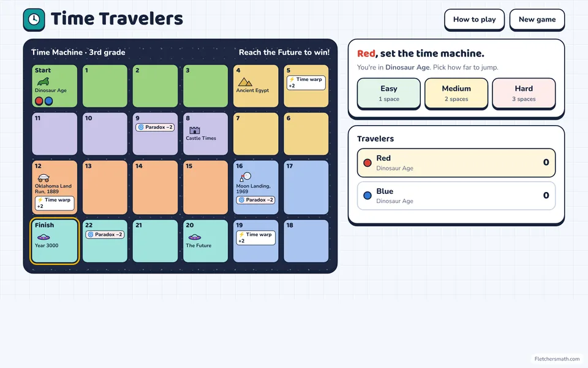The height and width of the screenshot is (368, 588).
Task: Click the moon landing icon on tile 16
Action: click(245, 177)
